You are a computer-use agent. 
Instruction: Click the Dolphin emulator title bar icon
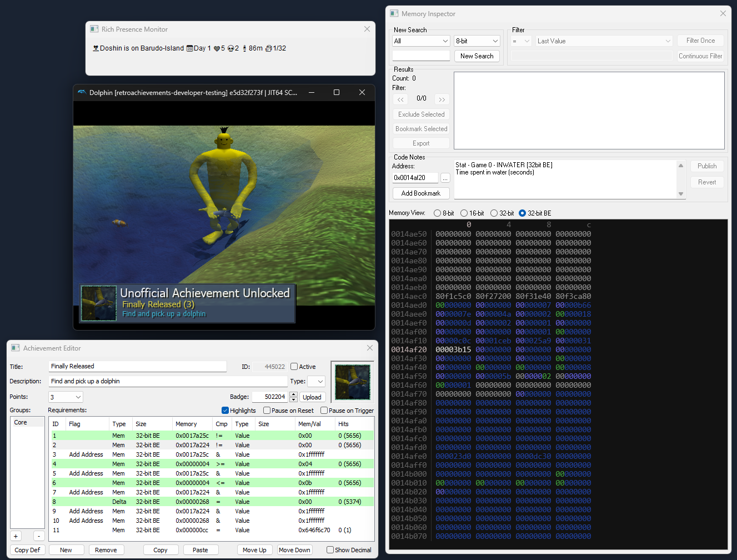(x=82, y=92)
